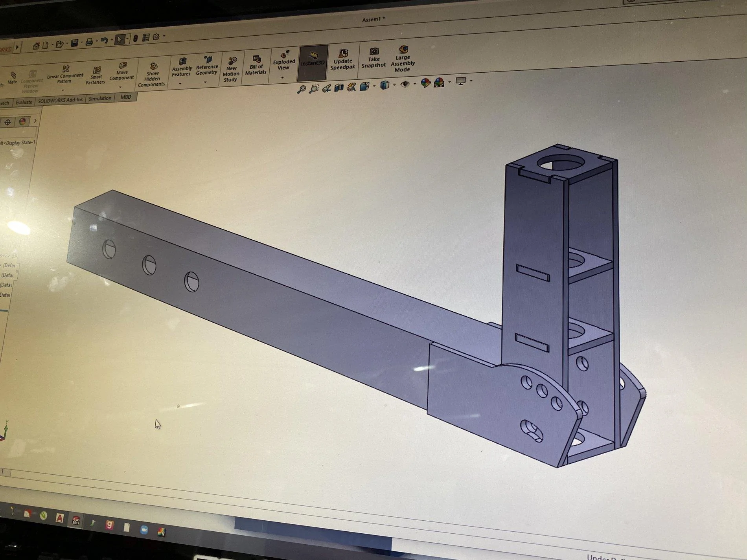Viewport: 747px width, 560px height.
Task: Switch to SOLIDWORKS Add-Ins tab
Action: (x=60, y=100)
